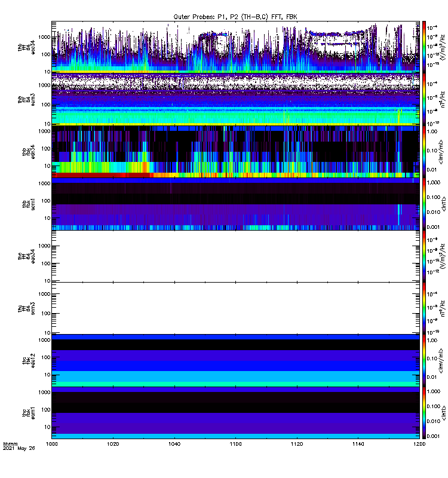Click the '<|nT|>' unit label of thb scm1 color bar
Screen dimensions: 448x478
(x=443, y=204)
